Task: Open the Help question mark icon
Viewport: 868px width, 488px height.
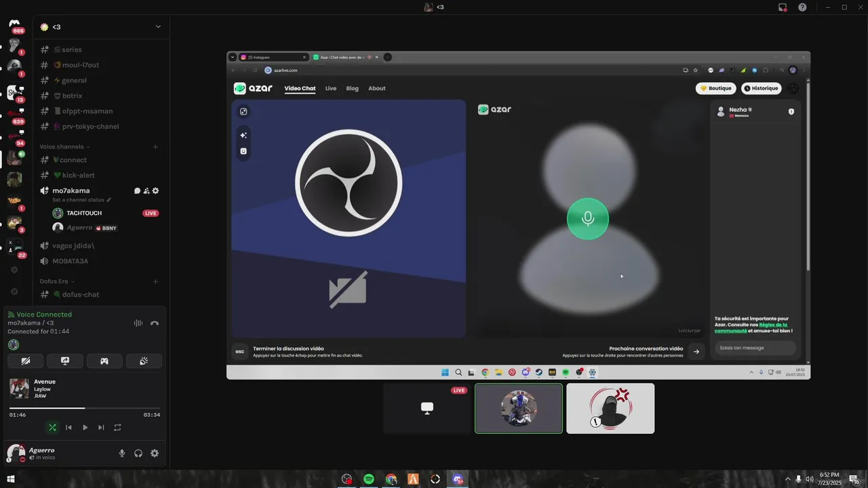Action: pos(802,7)
